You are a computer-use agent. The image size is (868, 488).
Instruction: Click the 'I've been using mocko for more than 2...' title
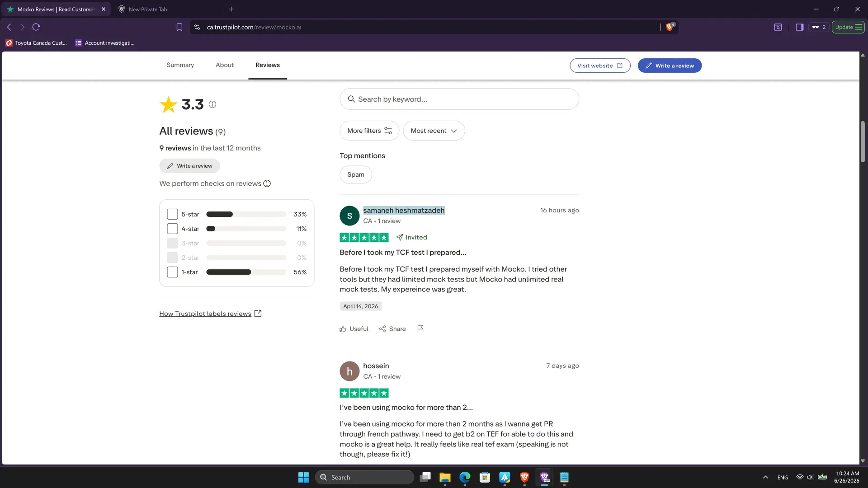coord(406,408)
